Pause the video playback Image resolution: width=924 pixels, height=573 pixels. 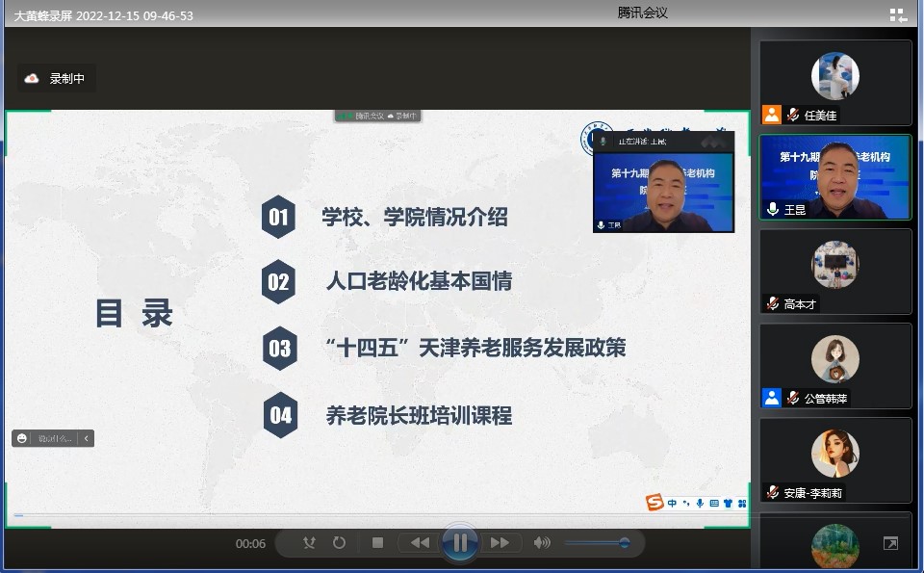pos(460,543)
